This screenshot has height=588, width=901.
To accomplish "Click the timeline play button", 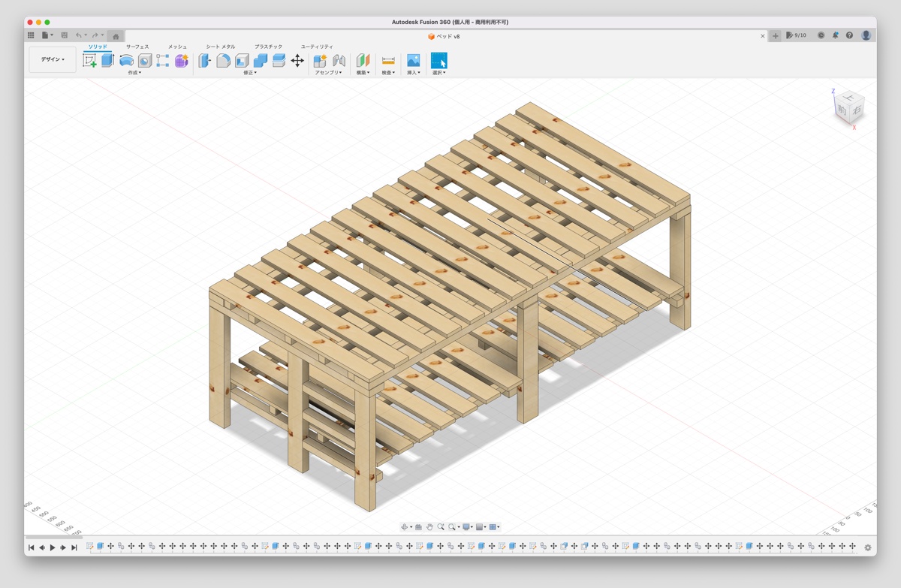I will coord(53,548).
